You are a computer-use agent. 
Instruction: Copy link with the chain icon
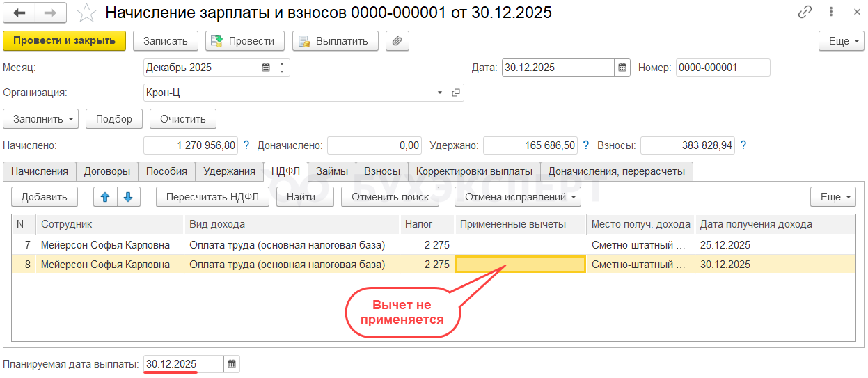click(x=805, y=12)
